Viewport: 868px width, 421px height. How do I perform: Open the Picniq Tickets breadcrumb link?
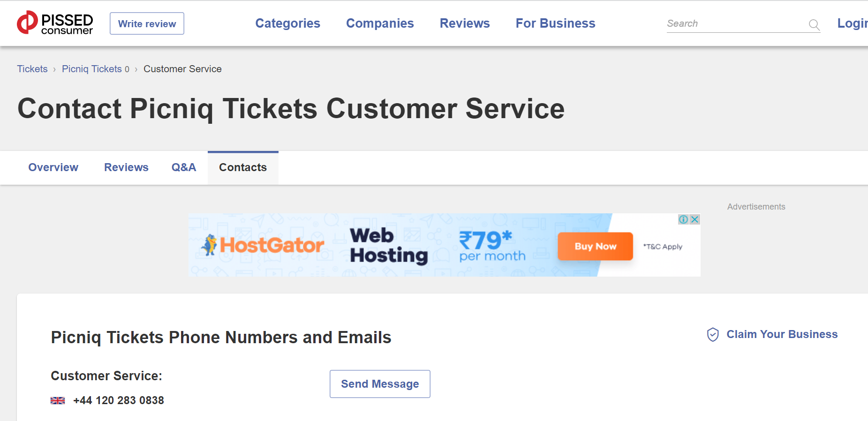92,69
